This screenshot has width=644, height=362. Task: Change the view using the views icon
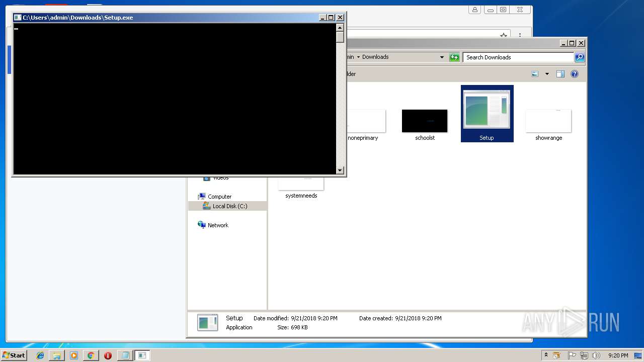click(535, 74)
